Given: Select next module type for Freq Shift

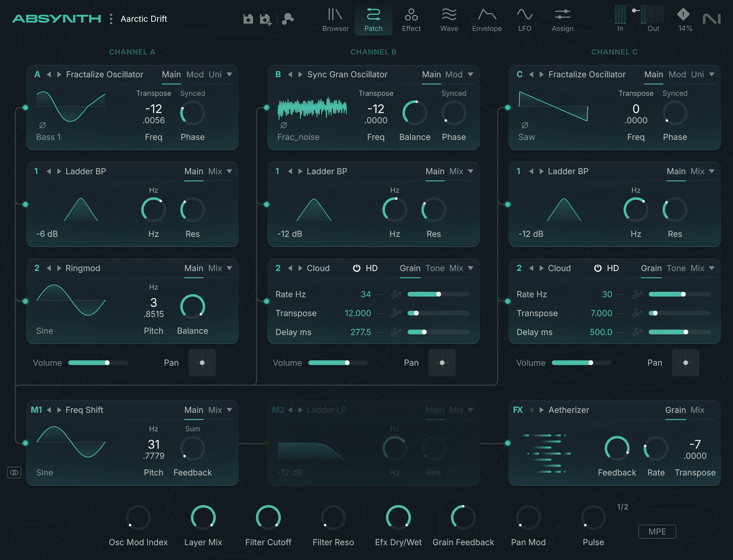Looking at the screenshot, I should coord(59,410).
